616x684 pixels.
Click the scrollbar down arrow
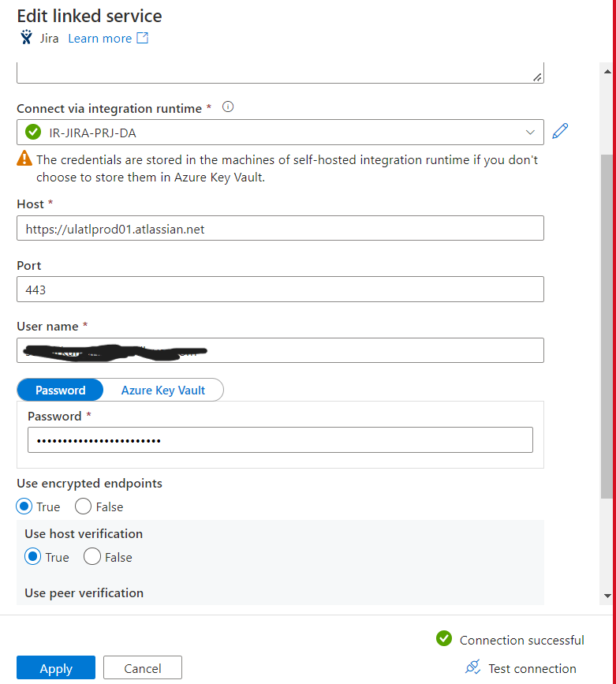coord(607,596)
